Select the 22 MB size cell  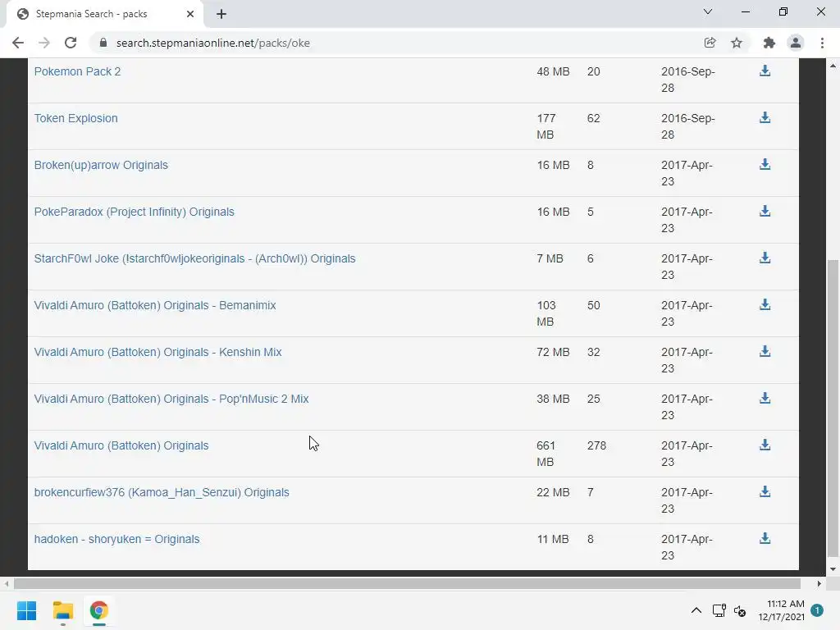[553, 492]
